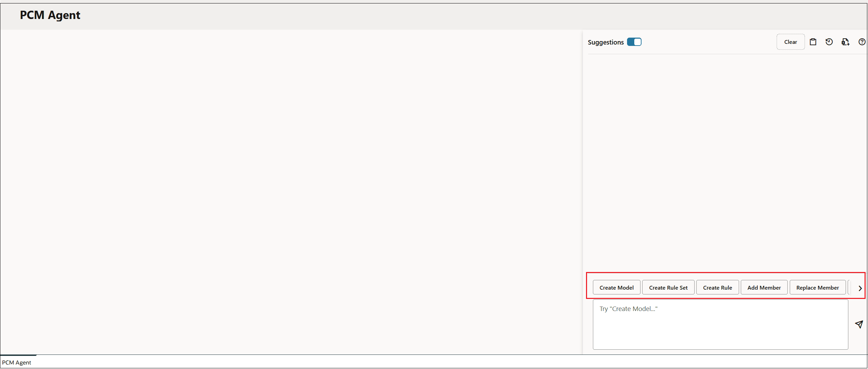
Task: Expand more suggestion chips with the right chevron
Action: [x=860, y=288]
